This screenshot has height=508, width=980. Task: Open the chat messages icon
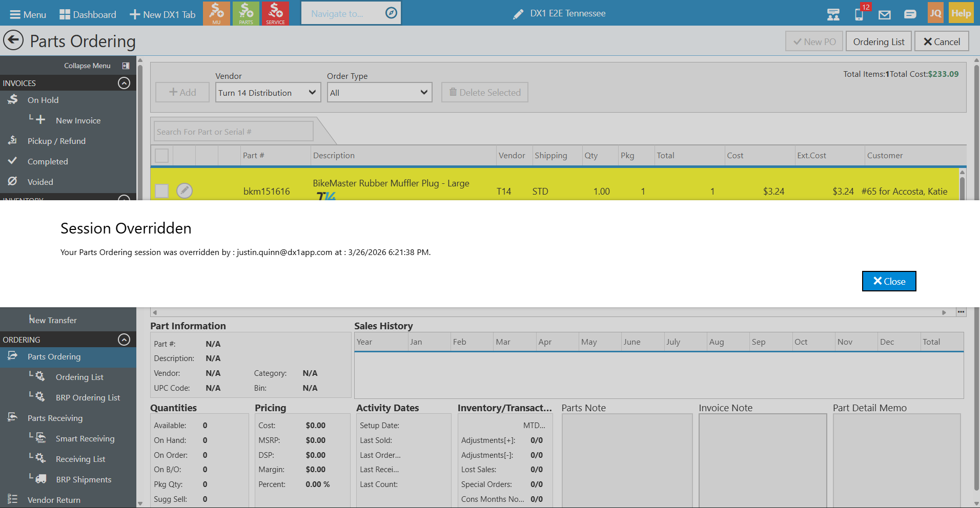[x=910, y=14]
